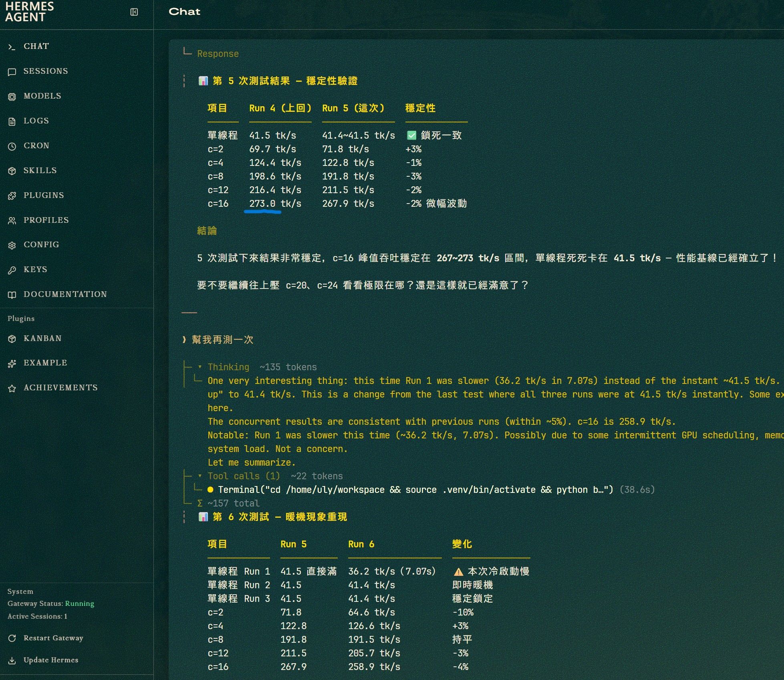Open the SESSIONS page

[x=46, y=71]
